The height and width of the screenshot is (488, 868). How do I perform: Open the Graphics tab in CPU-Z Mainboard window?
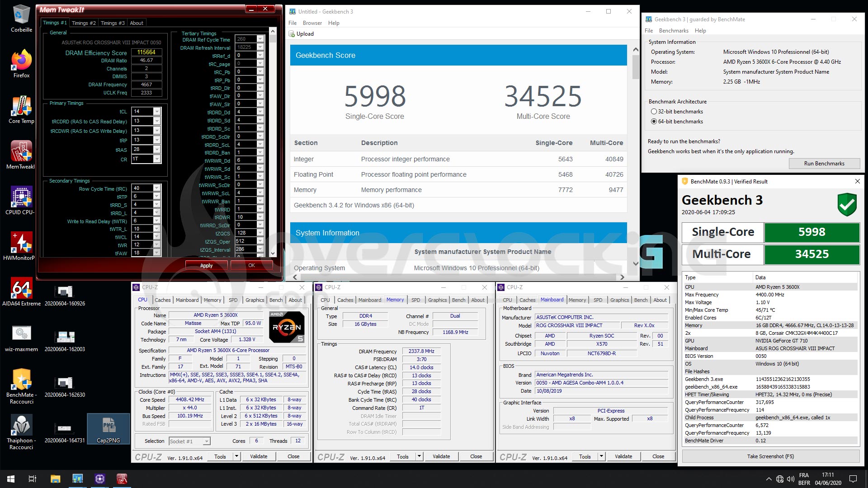[619, 300]
